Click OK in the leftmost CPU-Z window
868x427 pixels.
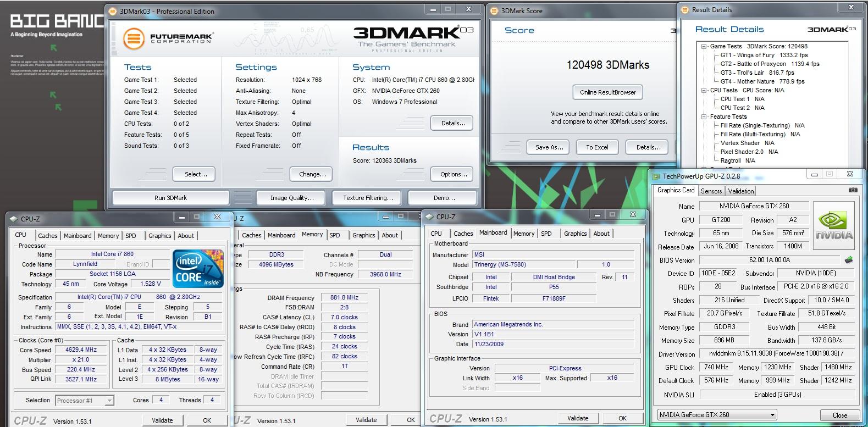[x=207, y=420]
